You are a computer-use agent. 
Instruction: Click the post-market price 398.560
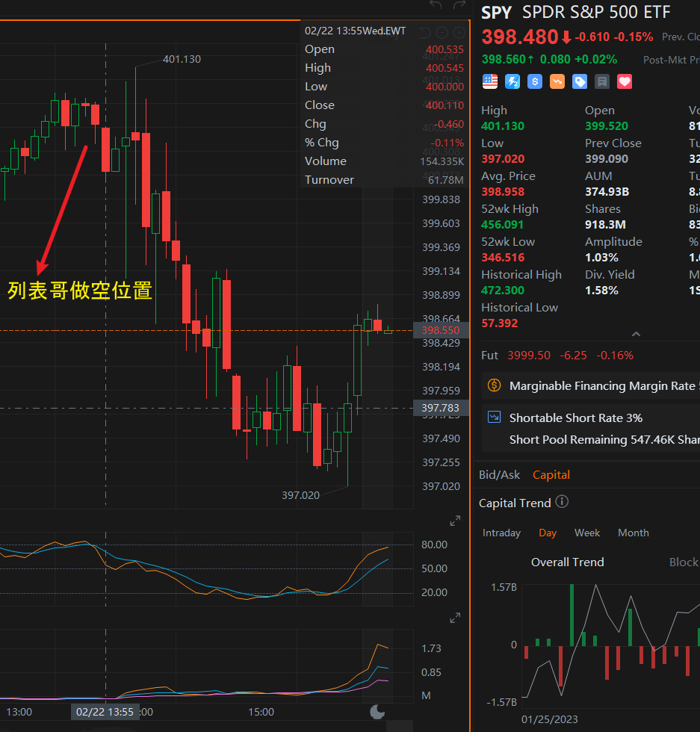(x=504, y=59)
